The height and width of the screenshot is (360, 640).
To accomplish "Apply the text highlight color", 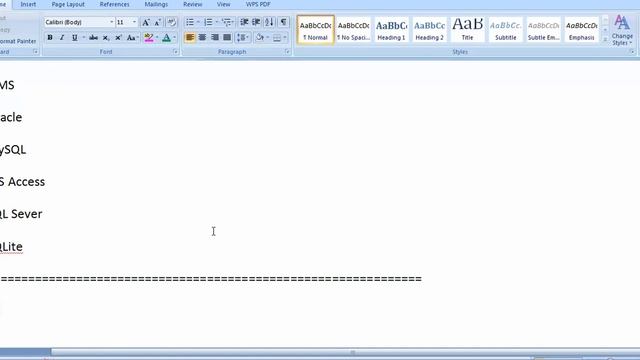I will [x=149, y=38].
